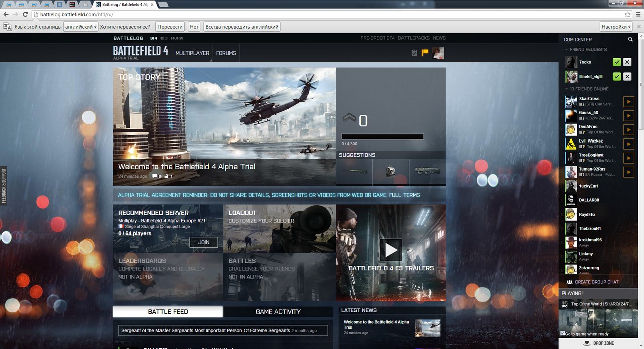Switch to BF3 in Battlelog game switcher
The width and height of the screenshot is (644, 349).
point(164,38)
